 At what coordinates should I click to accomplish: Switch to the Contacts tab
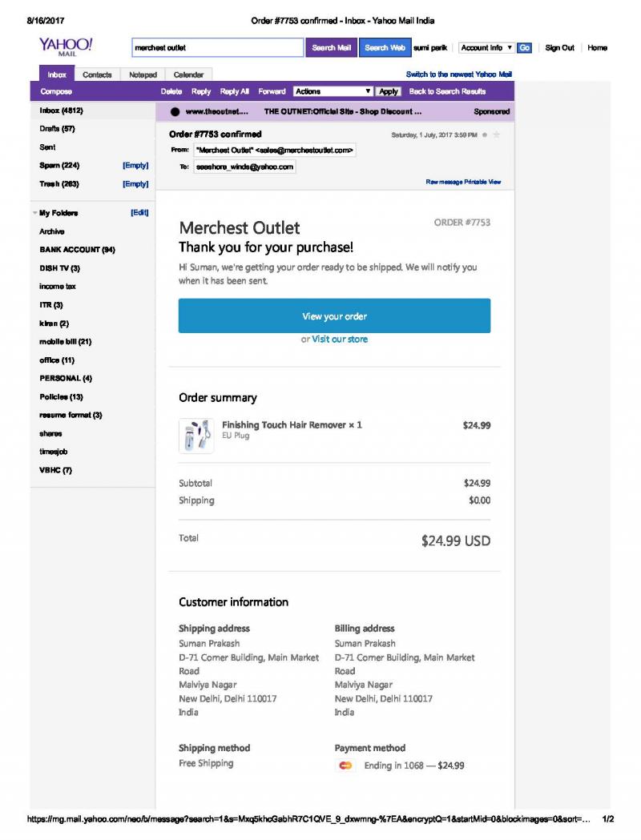(x=97, y=74)
